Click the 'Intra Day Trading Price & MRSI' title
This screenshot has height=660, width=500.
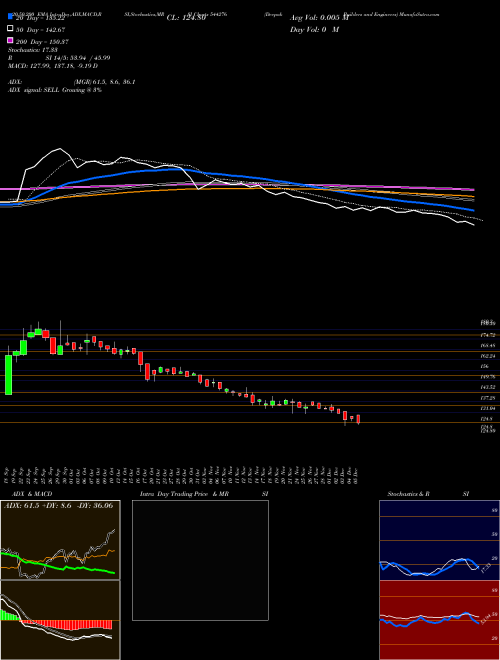[204, 494]
